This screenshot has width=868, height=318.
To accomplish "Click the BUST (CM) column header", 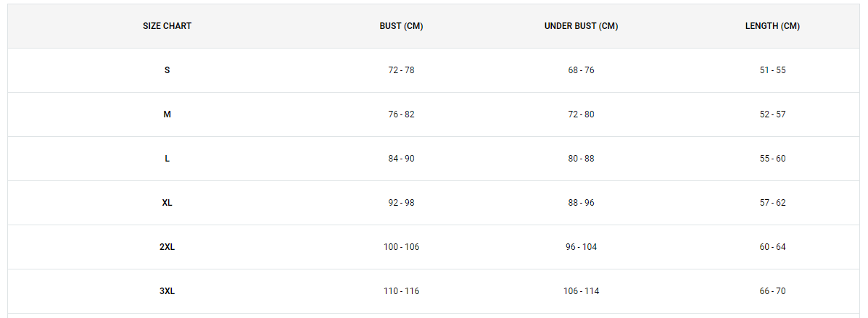I will (x=401, y=26).
